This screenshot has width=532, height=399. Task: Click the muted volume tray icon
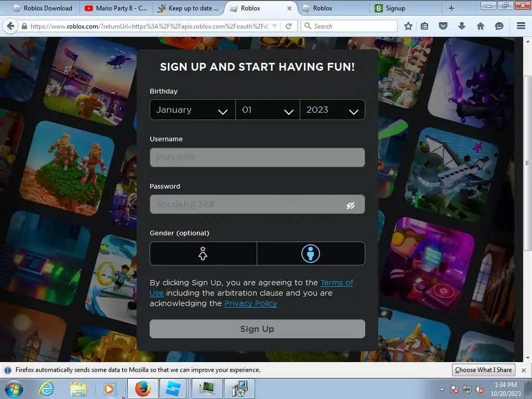[480, 390]
